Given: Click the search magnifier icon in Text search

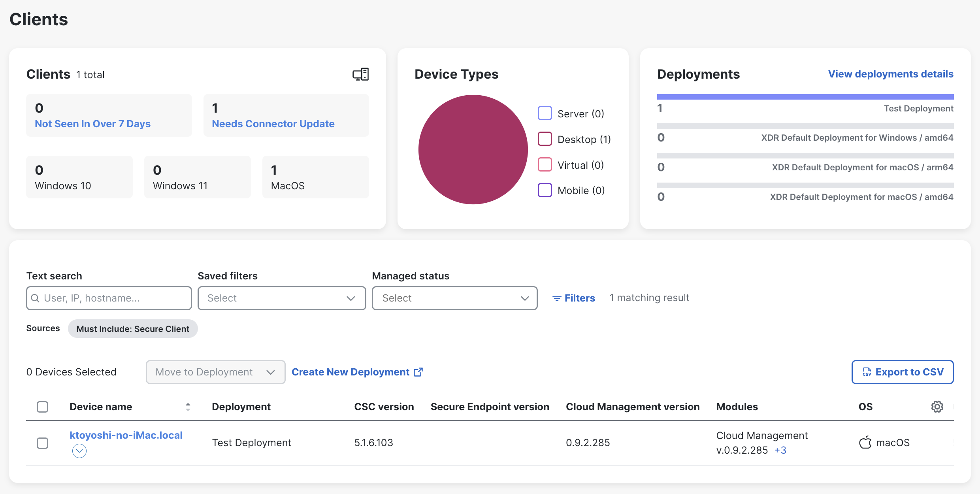Looking at the screenshot, I should 35,298.
